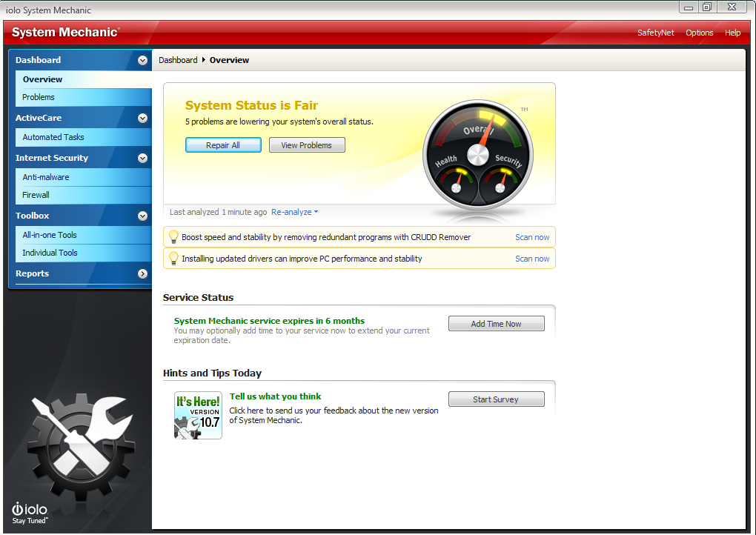
Task: Collapse the Internet Security section
Action: (142, 157)
